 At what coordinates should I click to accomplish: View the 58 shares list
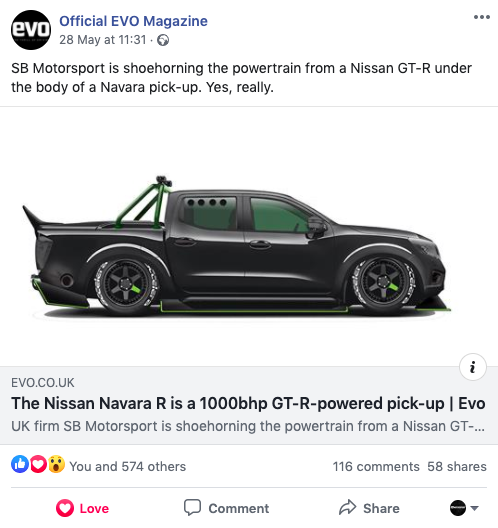(457, 467)
